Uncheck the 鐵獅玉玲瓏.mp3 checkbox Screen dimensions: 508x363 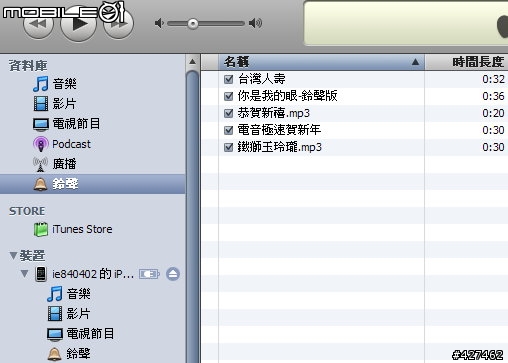(229, 147)
